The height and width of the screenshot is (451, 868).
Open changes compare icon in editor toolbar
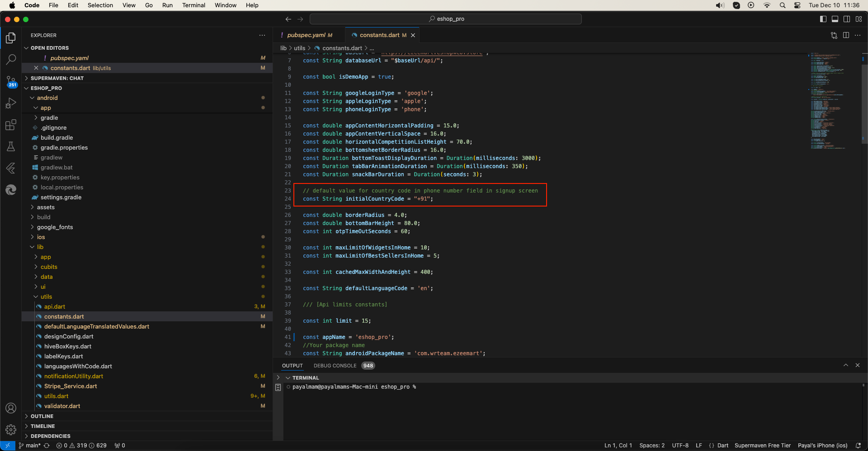[x=834, y=35]
